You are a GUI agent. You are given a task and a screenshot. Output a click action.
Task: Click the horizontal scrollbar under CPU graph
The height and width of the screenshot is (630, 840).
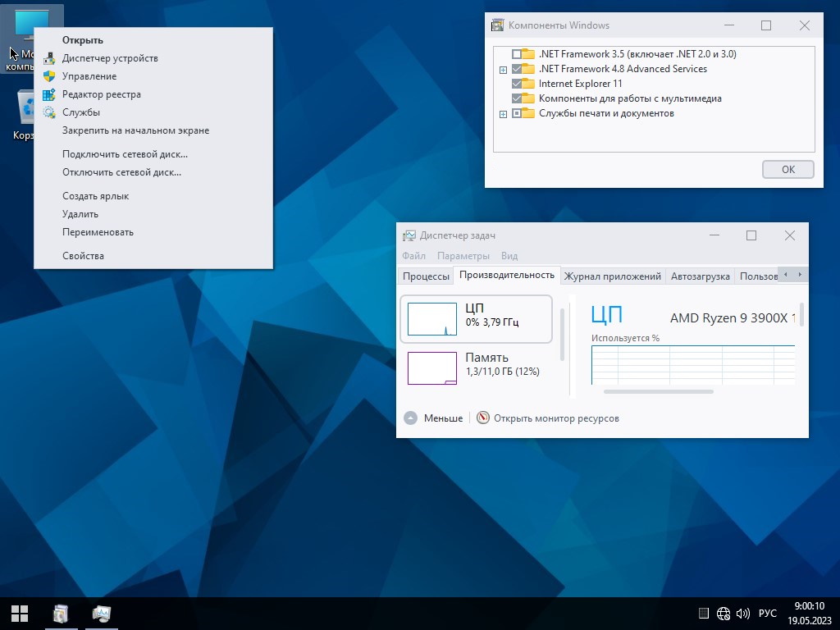click(x=658, y=391)
